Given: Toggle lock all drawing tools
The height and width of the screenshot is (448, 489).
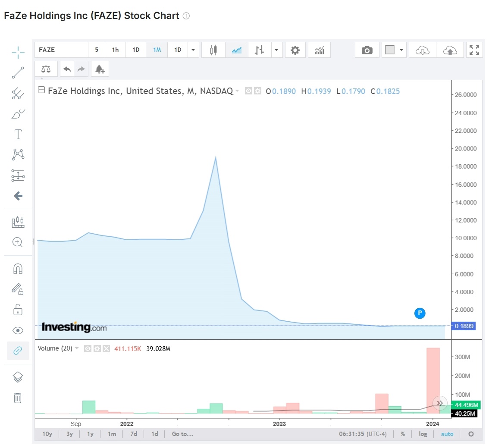Looking at the screenshot, I should coord(18,310).
